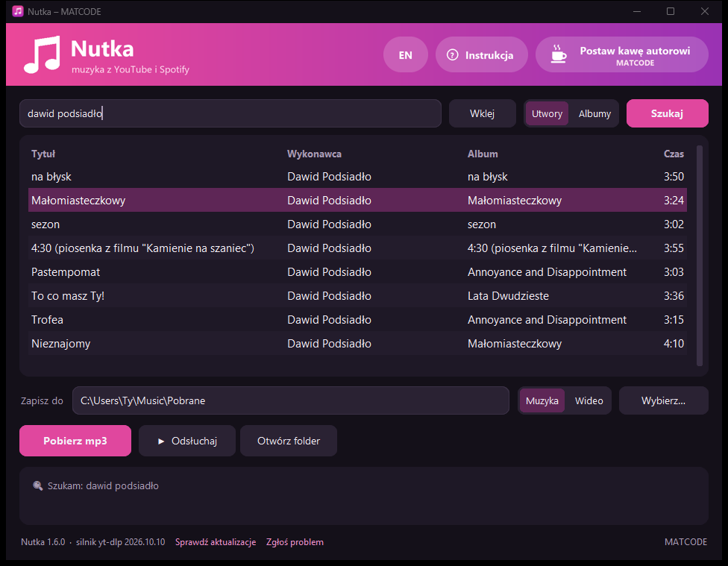Viewport: 728px width, 566px height.
Task: Select the 'Pastempomat' song row
Action: click(x=357, y=272)
